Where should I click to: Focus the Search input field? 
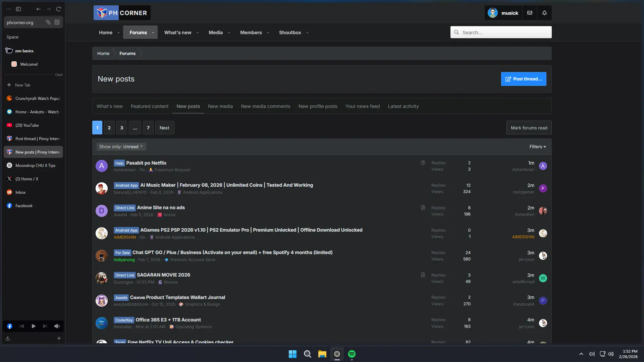[501, 32]
